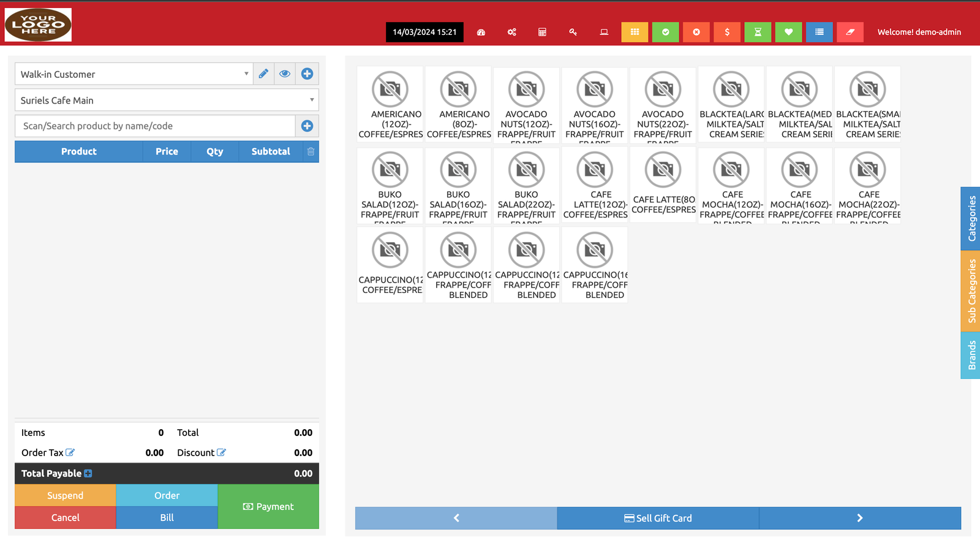Click the product search input field
Image resolution: width=980 pixels, height=537 pixels.
(x=156, y=126)
